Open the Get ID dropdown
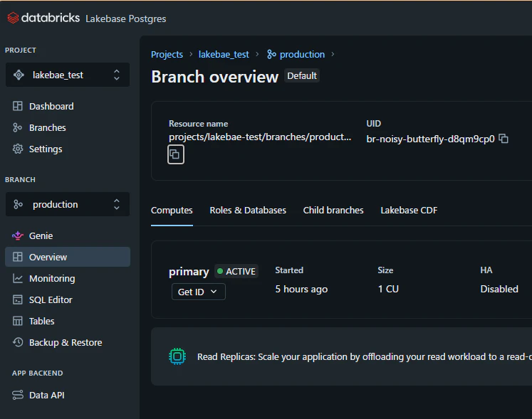The width and height of the screenshot is (532, 419). 199,292
